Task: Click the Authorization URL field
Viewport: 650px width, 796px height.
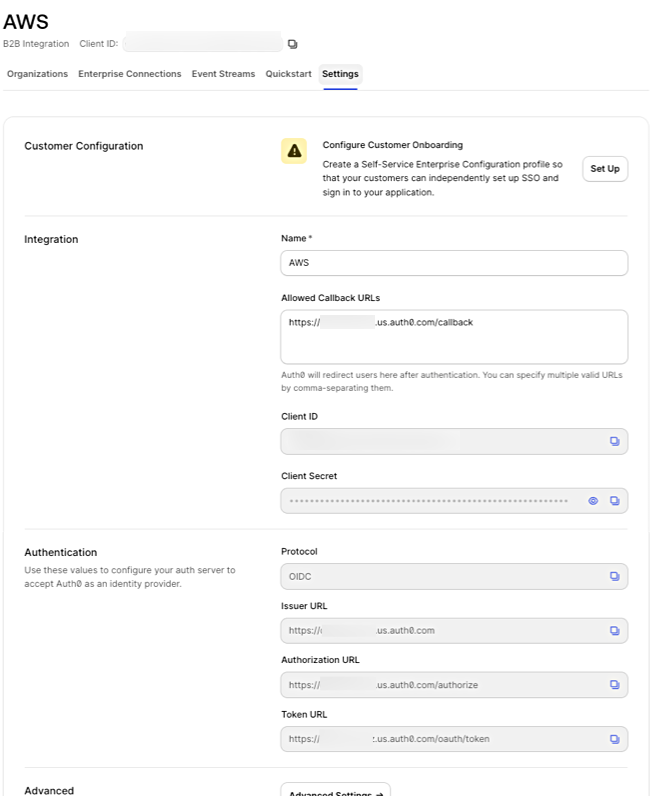Action: click(454, 685)
